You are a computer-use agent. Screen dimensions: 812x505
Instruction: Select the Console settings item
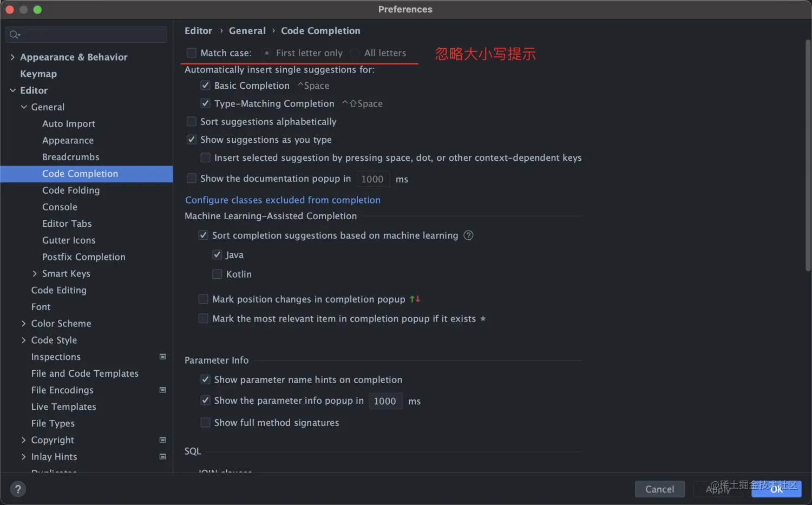tap(60, 207)
